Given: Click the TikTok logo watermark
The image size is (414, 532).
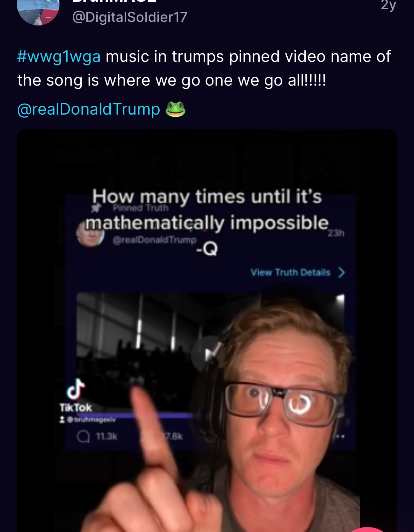Looking at the screenshot, I should click(x=76, y=395).
